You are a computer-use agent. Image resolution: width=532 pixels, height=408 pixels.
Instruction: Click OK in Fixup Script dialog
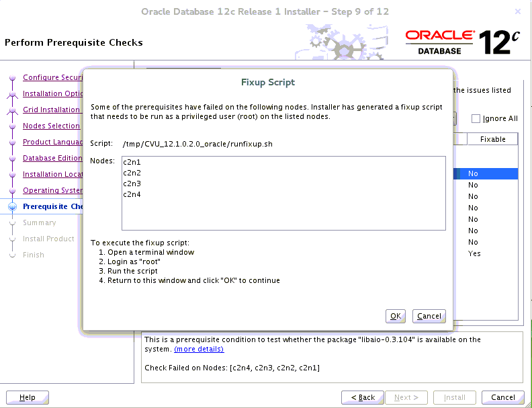pyautogui.click(x=395, y=316)
